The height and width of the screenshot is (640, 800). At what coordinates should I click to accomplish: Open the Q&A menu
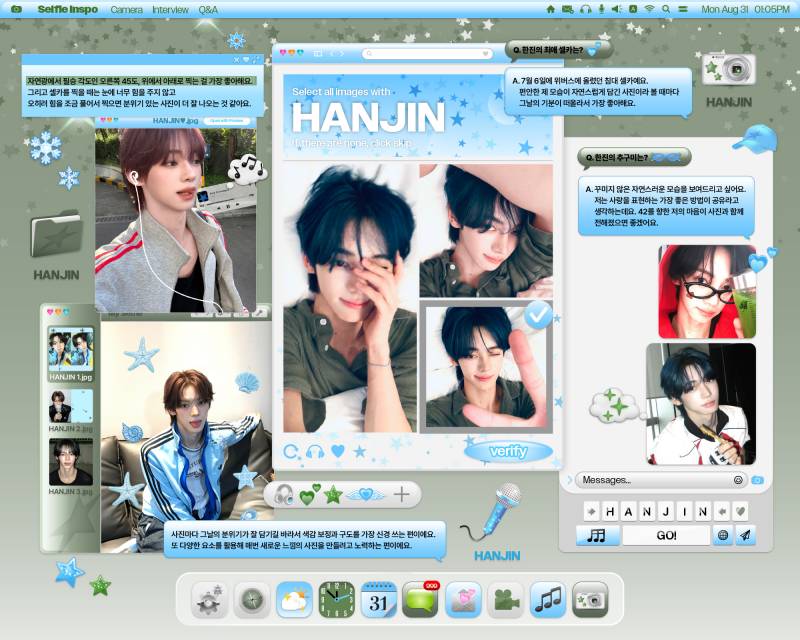[208, 9]
